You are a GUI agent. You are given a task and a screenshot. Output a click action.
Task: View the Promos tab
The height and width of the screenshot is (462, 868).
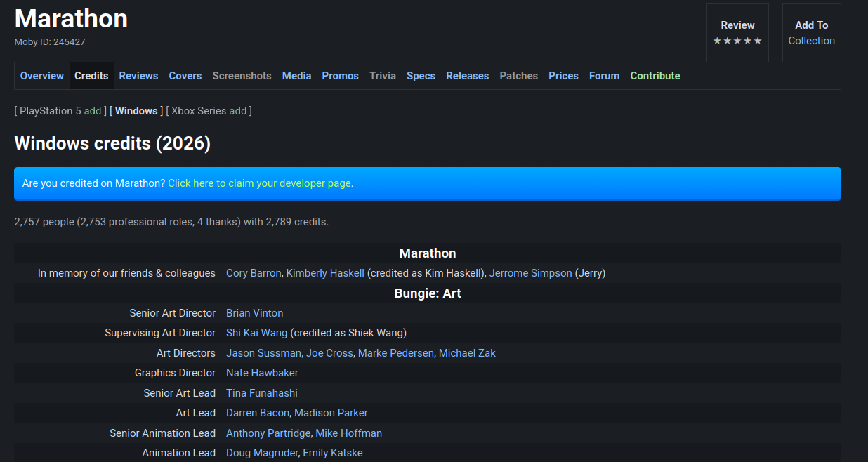pos(341,76)
